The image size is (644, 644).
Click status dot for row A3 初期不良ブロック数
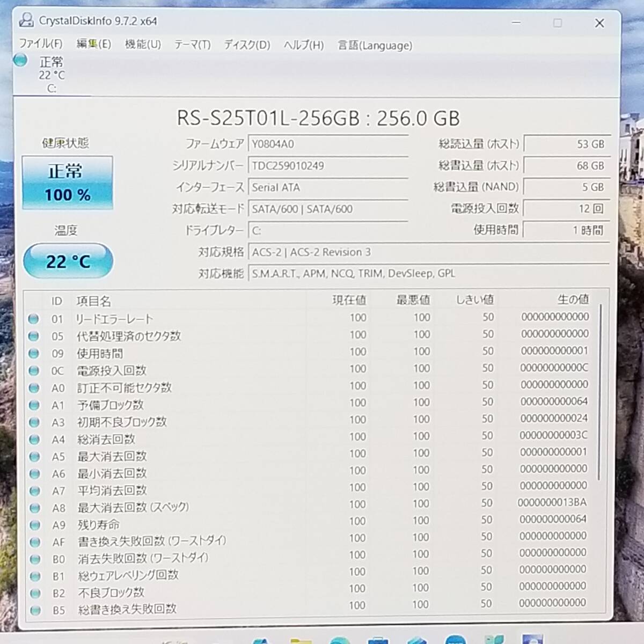34,422
